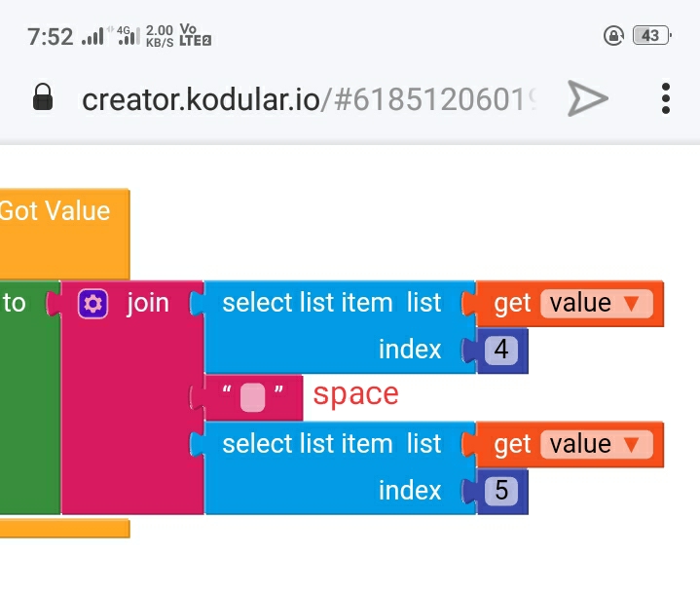The height and width of the screenshot is (592, 700).
Task: Open the second get value dropdown arrow
Action: 632,445
